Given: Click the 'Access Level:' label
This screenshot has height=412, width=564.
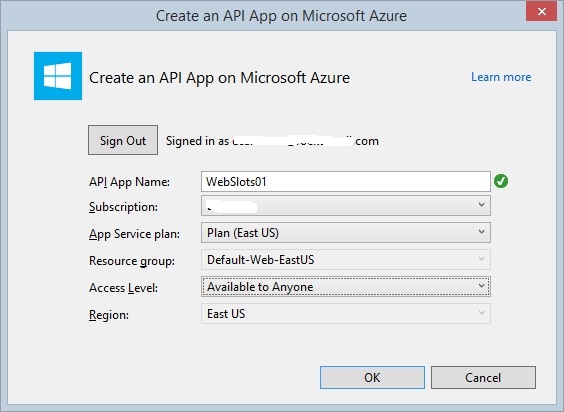Looking at the screenshot, I should coord(123,288).
